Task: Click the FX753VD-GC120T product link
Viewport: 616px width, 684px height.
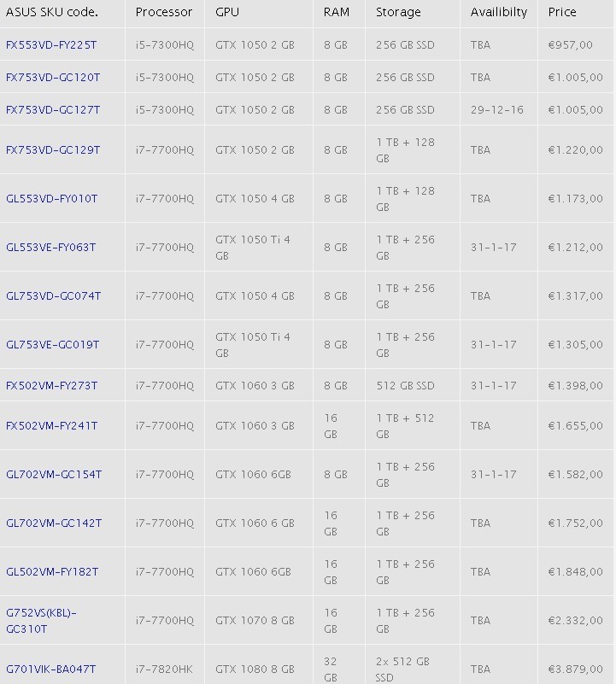Action: (x=53, y=77)
